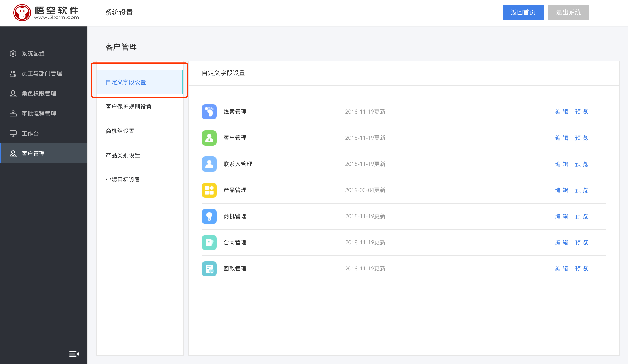This screenshot has width=628, height=364.
Task: Click the www.5kcrm.com logo text
Action: 56,17
